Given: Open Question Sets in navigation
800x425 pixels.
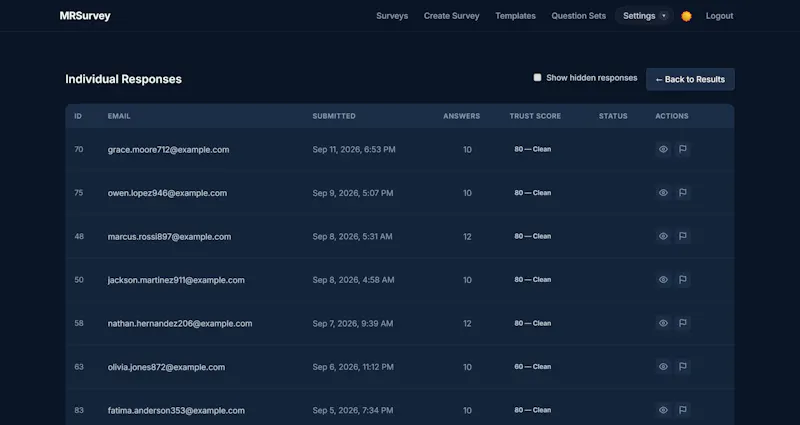Looking at the screenshot, I should tap(579, 16).
